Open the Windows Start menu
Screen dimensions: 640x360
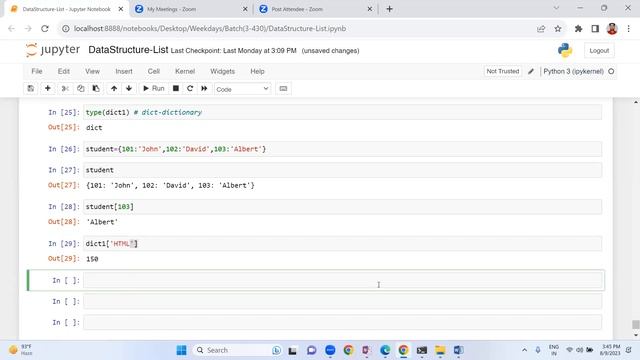pyautogui.click(x=181, y=350)
